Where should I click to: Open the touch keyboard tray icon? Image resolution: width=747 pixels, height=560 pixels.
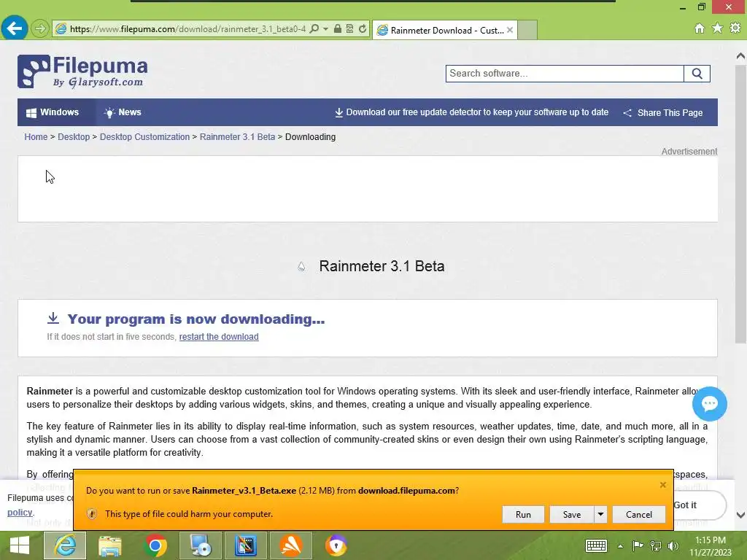(595, 545)
